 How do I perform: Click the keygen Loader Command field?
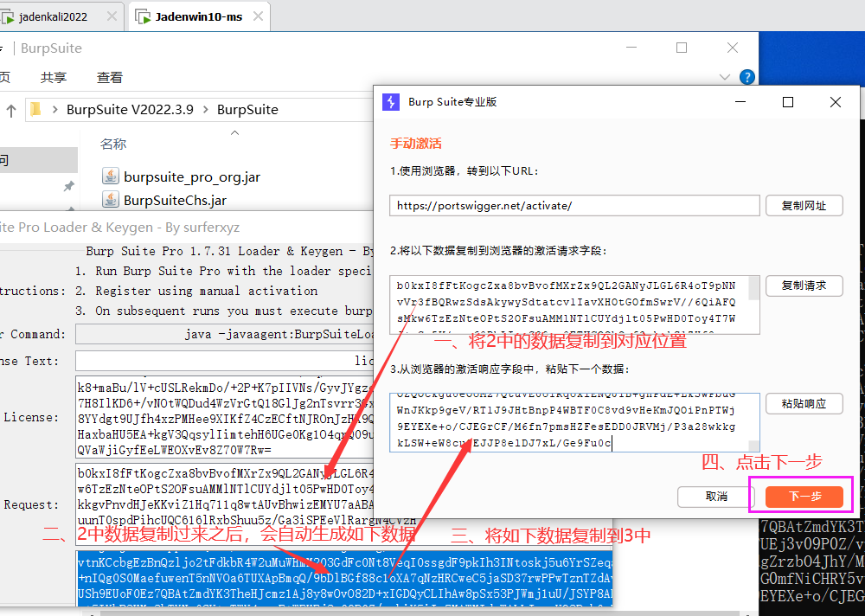coord(225,334)
